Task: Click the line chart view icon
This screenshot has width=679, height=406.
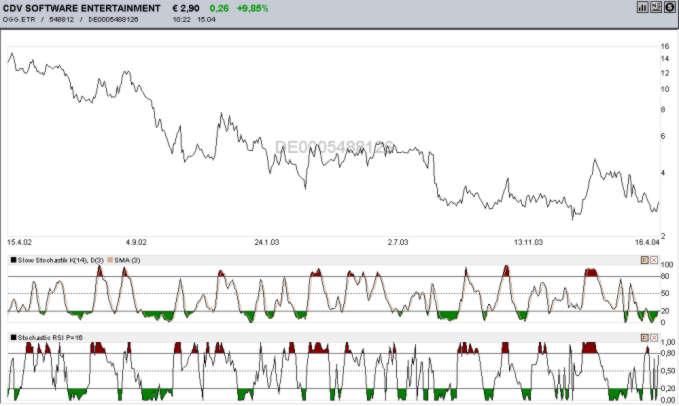Action: point(656,7)
